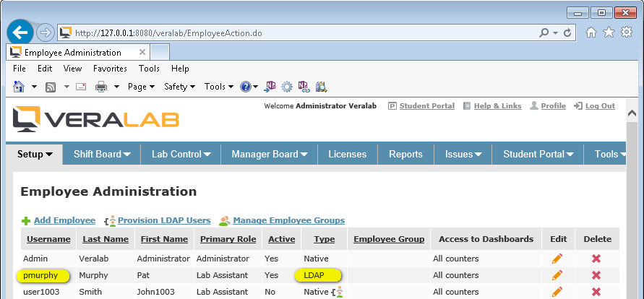This screenshot has width=644, height=299.
Task: Click the green plus Add Employee icon
Action: coord(26,221)
